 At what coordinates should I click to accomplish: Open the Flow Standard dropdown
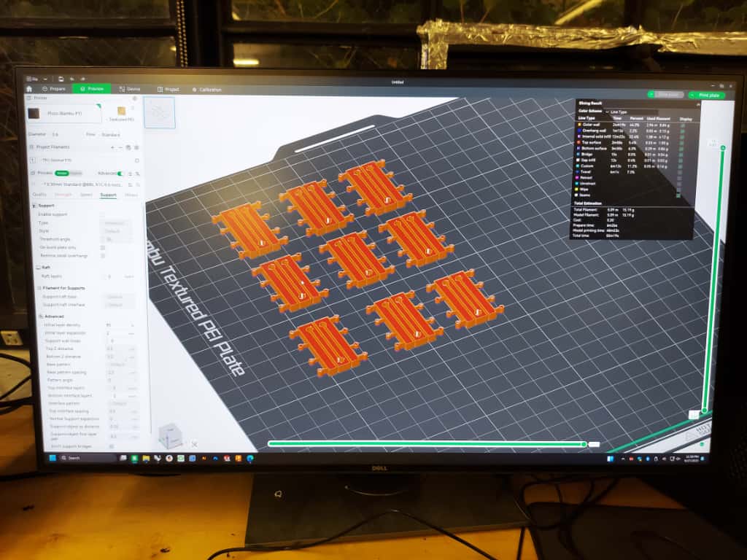pos(111,134)
